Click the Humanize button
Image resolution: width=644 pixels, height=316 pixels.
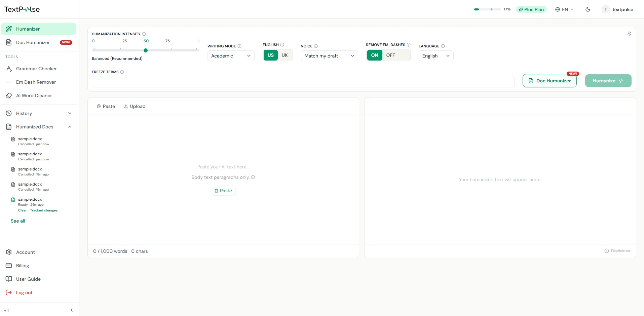click(608, 81)
